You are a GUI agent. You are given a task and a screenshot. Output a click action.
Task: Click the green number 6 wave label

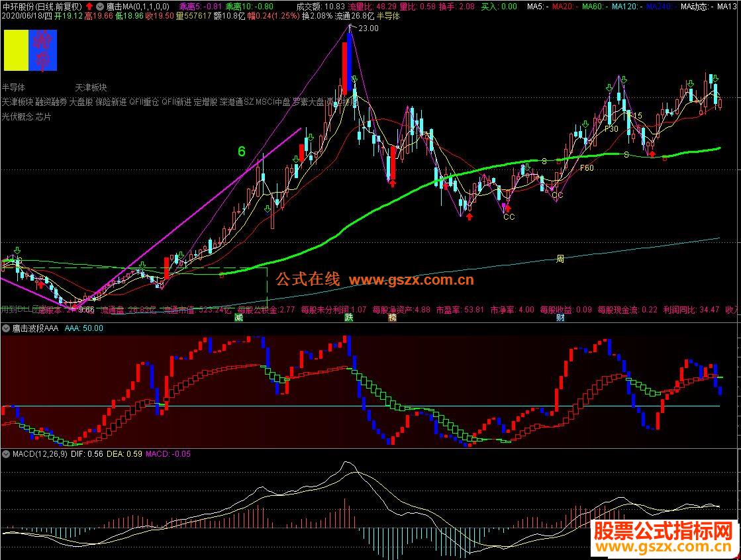tap(242, 151)
